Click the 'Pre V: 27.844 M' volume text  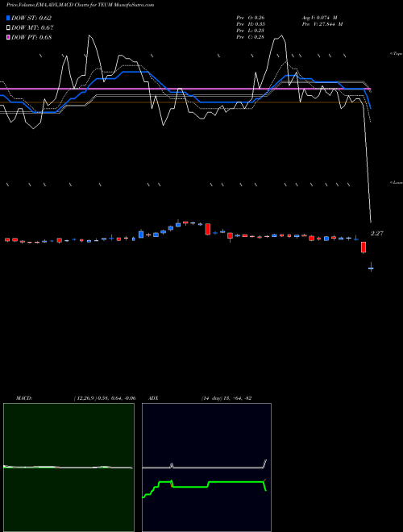pos(322,24)
